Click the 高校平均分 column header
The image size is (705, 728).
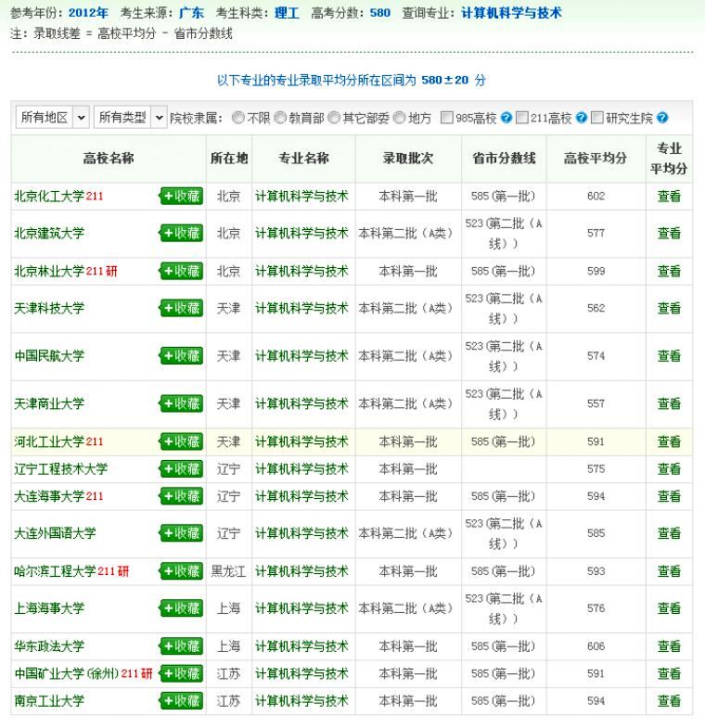(x=596, y=159)
